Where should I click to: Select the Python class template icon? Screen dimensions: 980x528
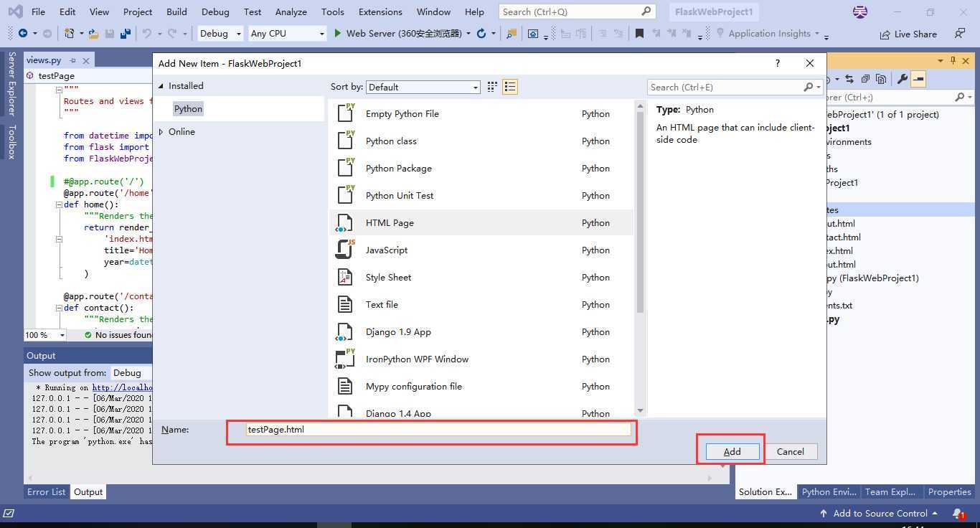(x=345, y=141)
